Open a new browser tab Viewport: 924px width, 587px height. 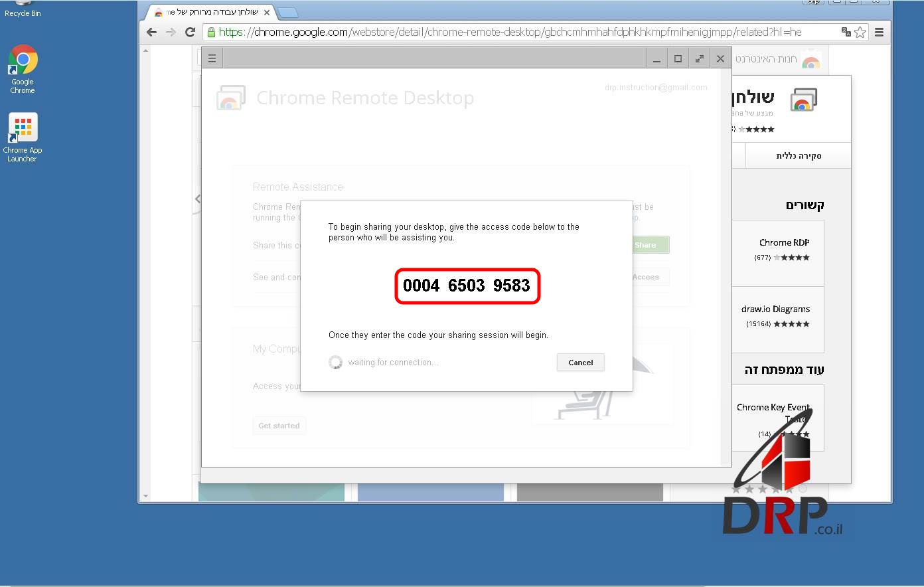point(287,13)
